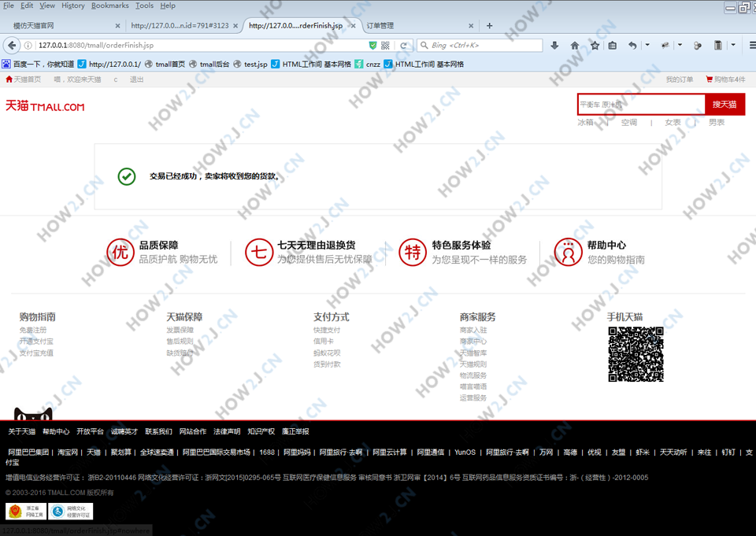Open the downloads arrow icon
756x536 pixels.
pos(554,46)
